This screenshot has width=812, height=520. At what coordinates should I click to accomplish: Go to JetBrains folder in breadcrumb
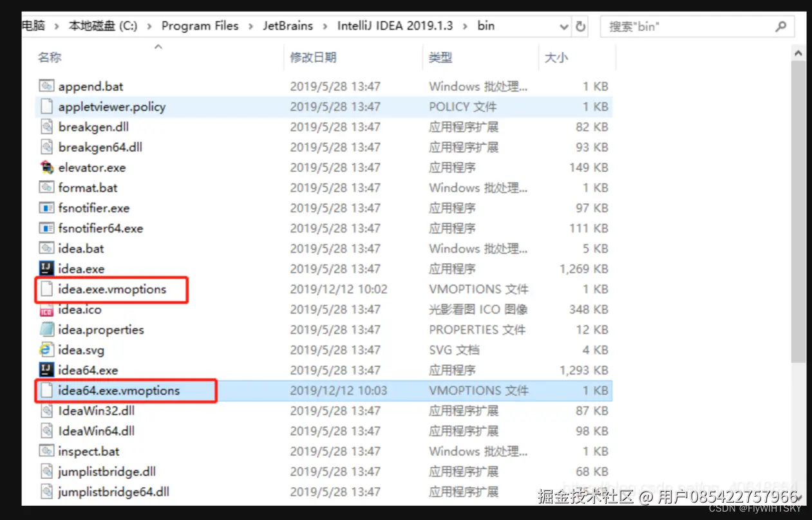[288, 26]
